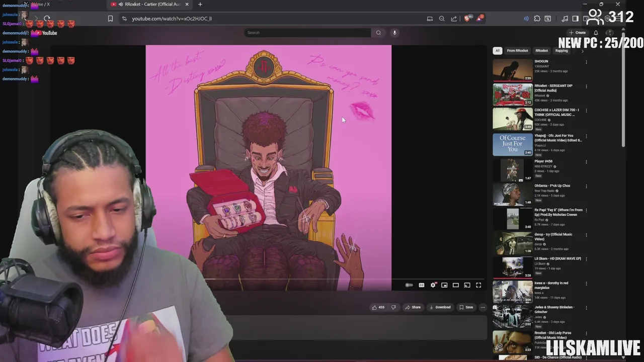Image resolution: width=644 pixels, height=362 pixels.
Task: Cast video with the Play on TV icon
Action: tap(467, 285)
